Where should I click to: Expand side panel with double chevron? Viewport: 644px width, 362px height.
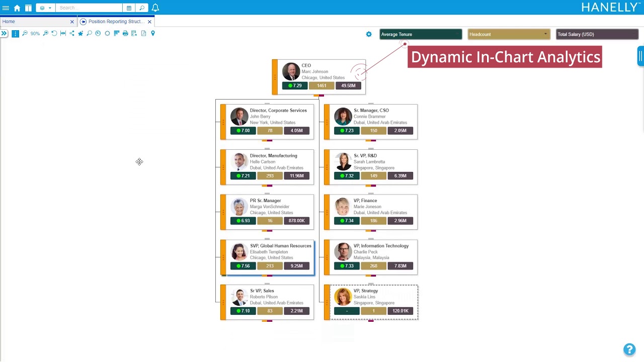pos(4,33)
